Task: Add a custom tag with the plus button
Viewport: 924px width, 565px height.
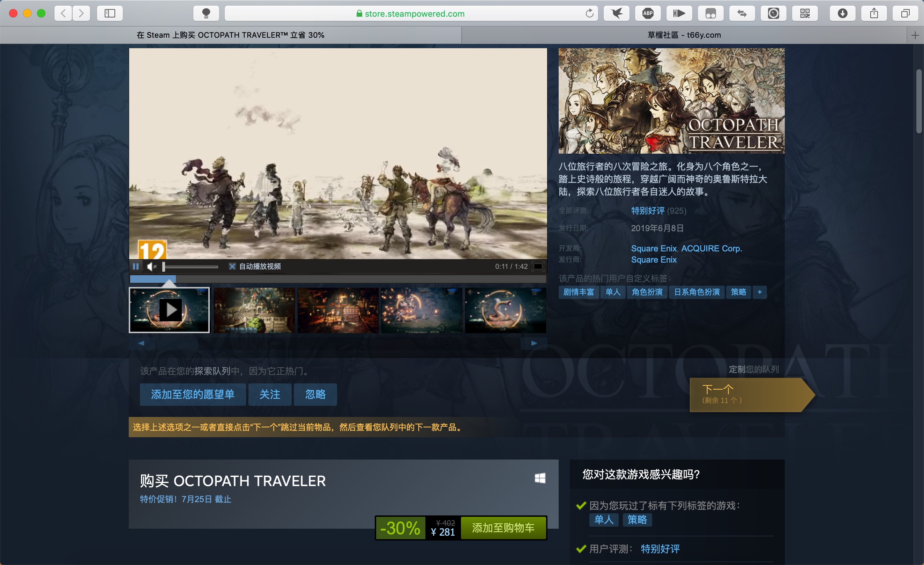Action: click(x=760, y=292)
